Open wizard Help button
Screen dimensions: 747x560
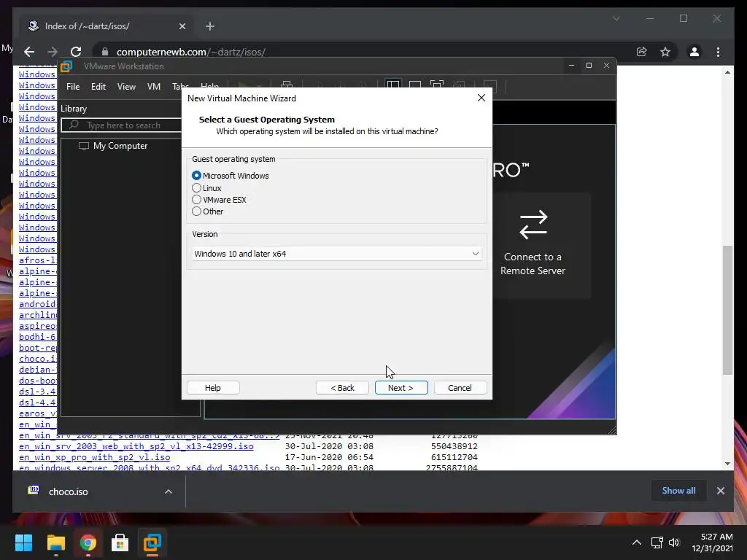(x=213, y=388)
